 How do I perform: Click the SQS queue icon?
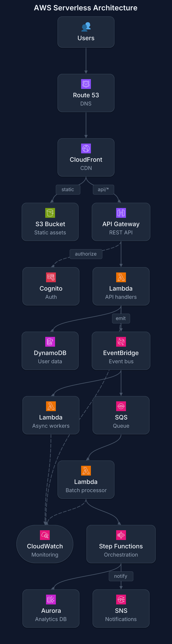[x=121, y=406]
